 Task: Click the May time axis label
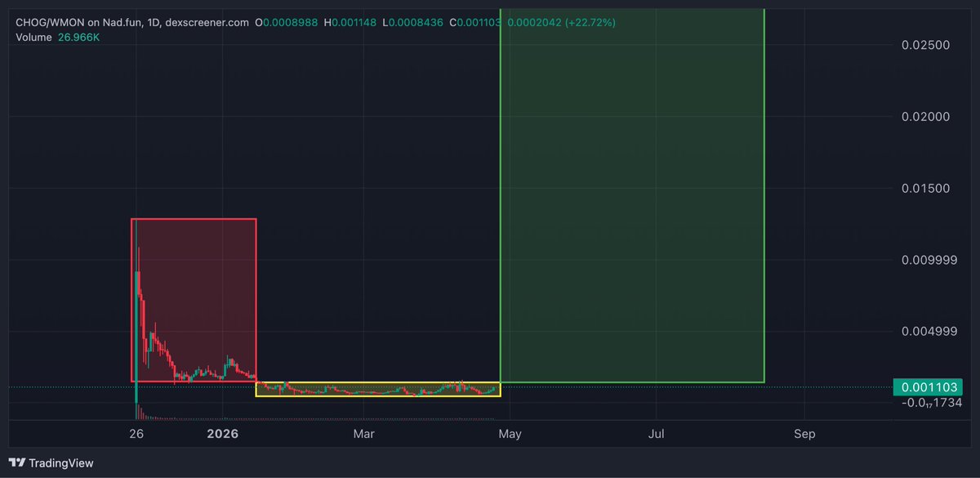coord(510,434)
